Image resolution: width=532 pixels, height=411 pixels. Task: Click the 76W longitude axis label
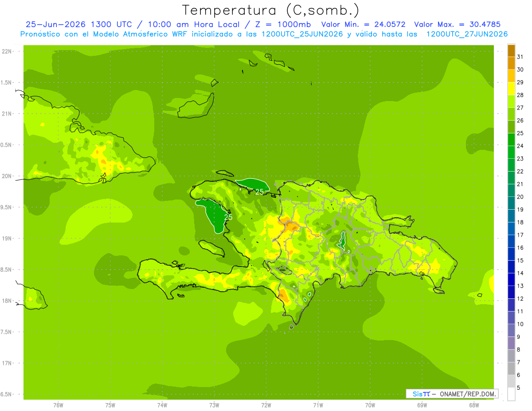pyautogui.click(x=58, y=405)
